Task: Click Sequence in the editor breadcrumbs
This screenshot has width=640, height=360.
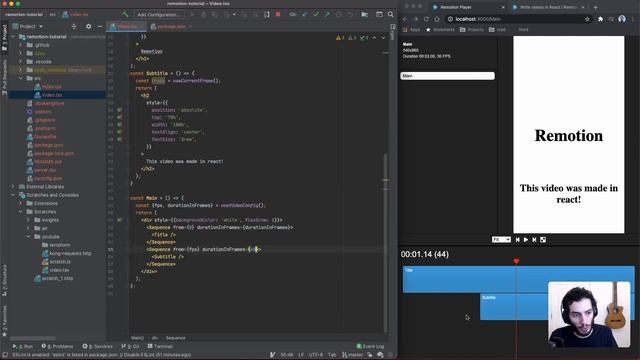Action: click(x=176, y=338)
